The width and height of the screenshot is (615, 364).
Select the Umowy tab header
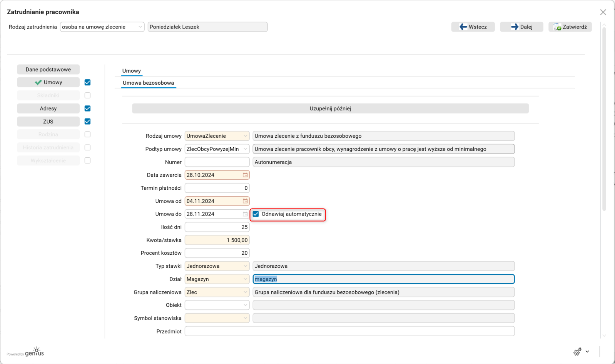tap(132, 71)
